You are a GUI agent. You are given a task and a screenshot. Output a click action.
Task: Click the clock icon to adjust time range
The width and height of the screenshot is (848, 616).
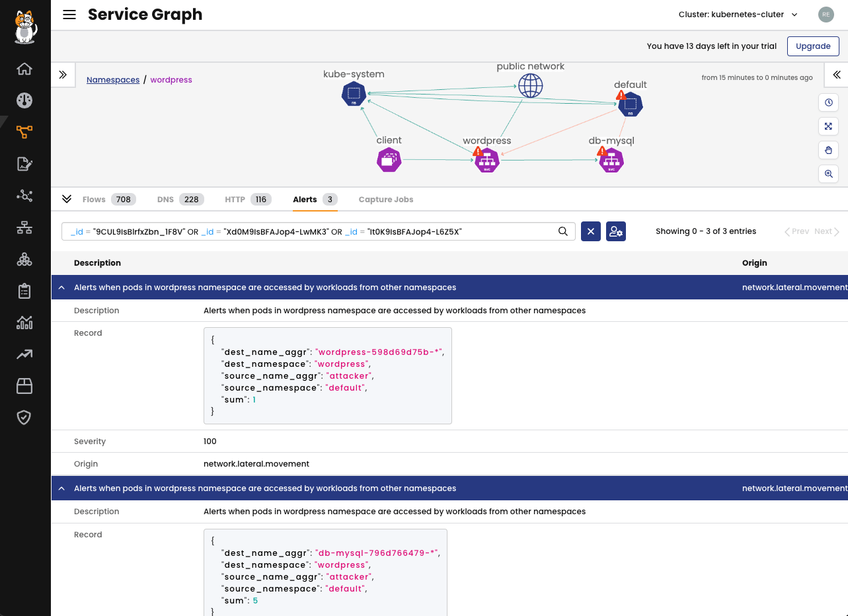pyautogui.click(x=828, y=102)
